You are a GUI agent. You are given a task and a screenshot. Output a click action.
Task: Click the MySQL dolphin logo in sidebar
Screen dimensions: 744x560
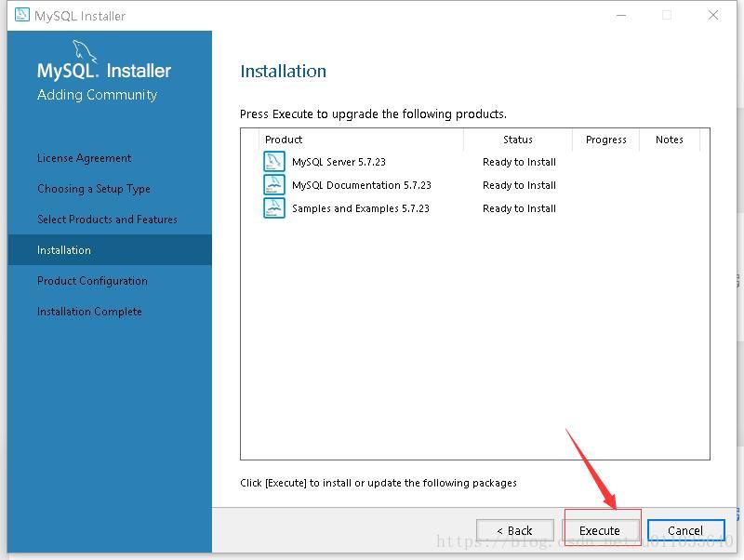pos(85,51)
